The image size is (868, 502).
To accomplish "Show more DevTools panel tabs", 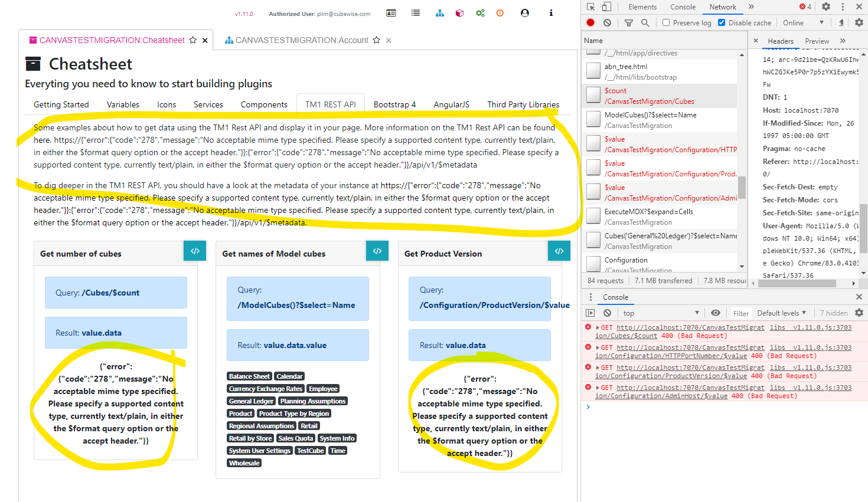I will [x=751, y=7].
